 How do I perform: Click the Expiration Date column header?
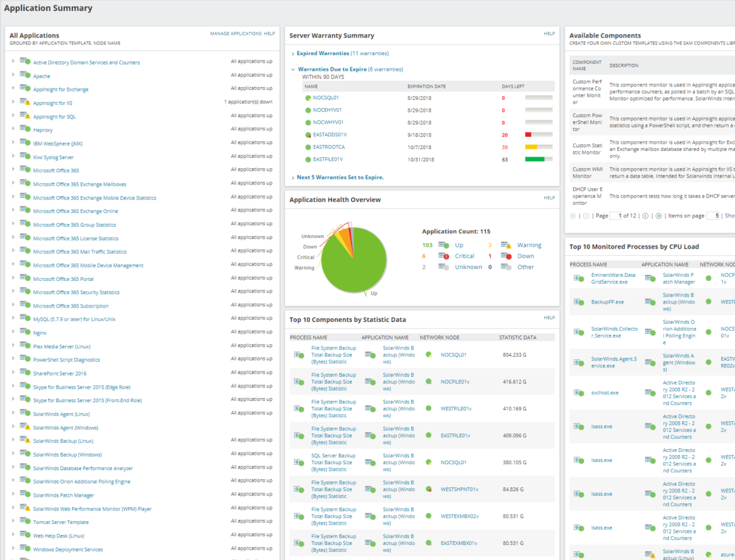click(427, 86)
